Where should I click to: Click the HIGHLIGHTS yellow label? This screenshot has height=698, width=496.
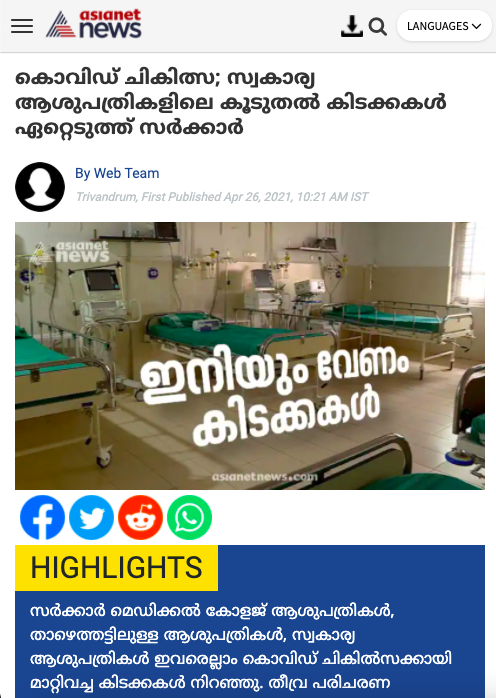pyautogui.click(x=117, y=568)
